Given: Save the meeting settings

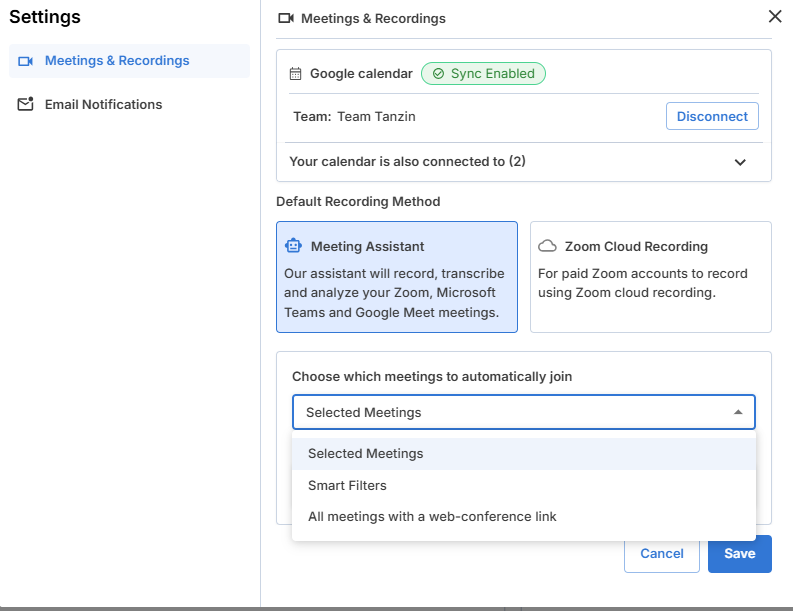Looking at the screenshot, I should [x=739, y=554].
